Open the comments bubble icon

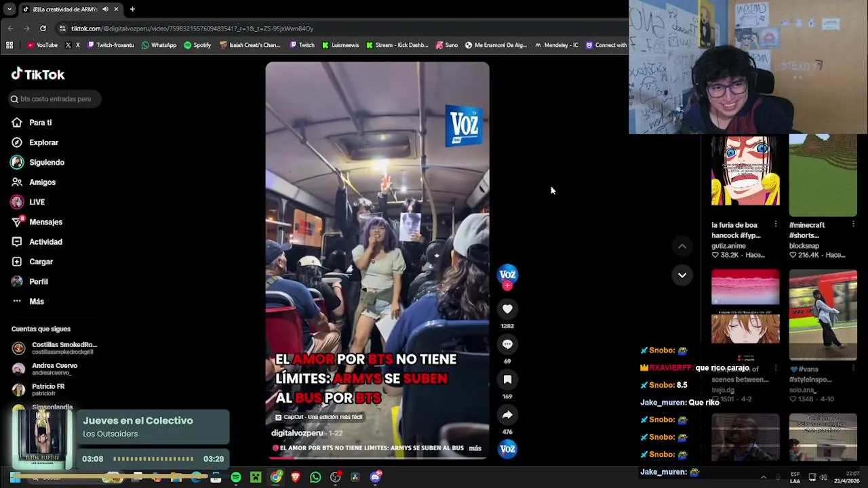tap(507, 344)
